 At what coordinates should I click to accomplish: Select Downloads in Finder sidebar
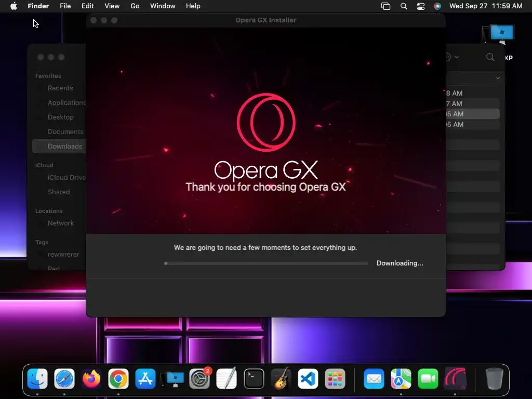[59, 146]
